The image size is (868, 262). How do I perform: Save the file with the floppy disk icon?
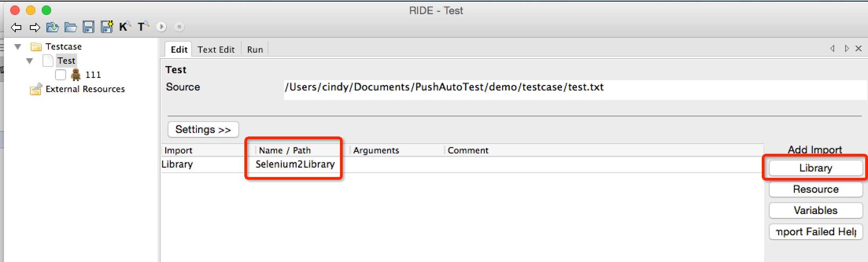coord(89,27)
